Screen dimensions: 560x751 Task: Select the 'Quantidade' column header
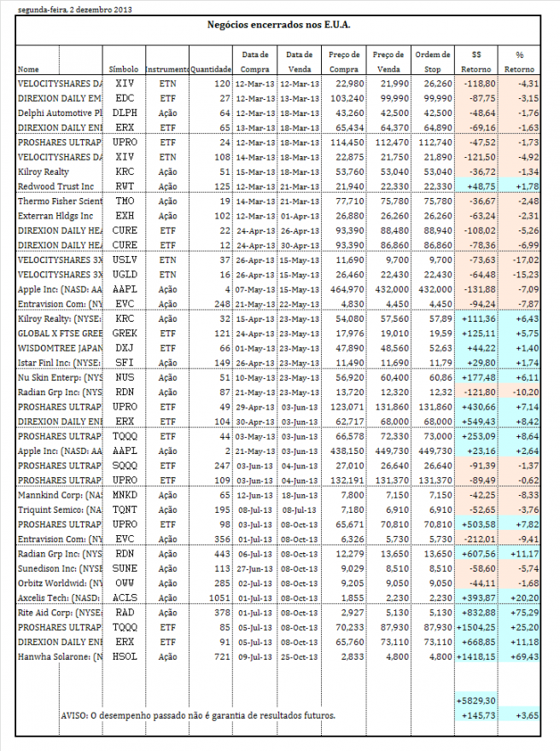(x=211, y=69)
